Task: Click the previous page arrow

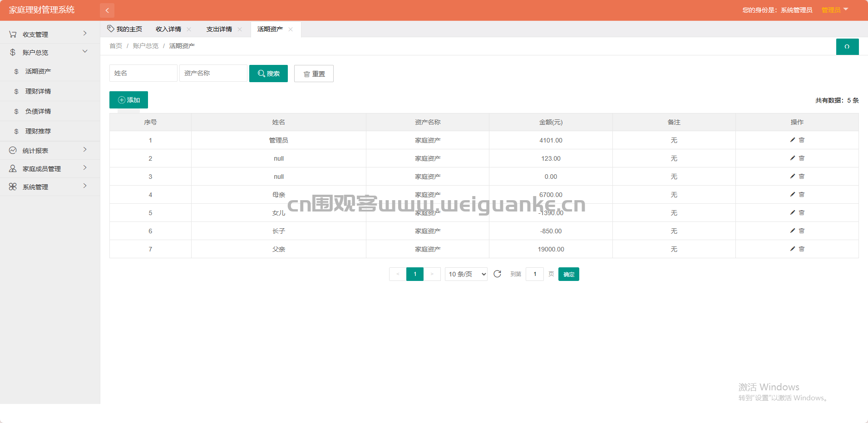Action: [x=398, y=274]
